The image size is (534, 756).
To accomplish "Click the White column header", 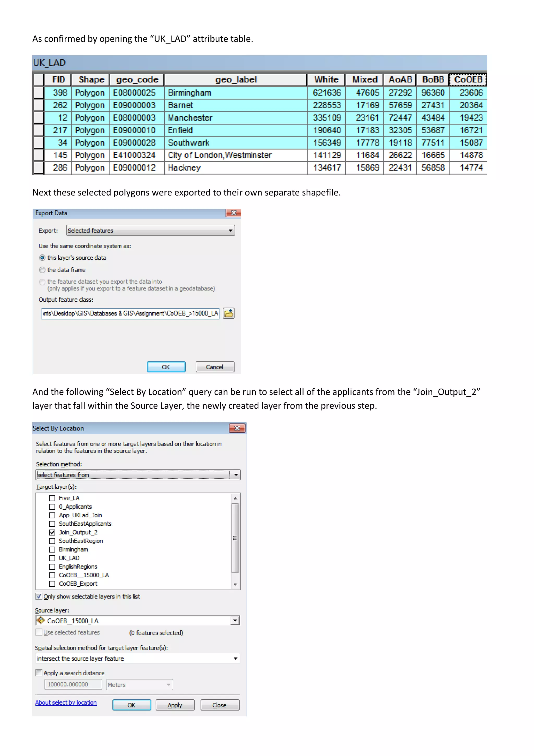I will pos(326,80).
